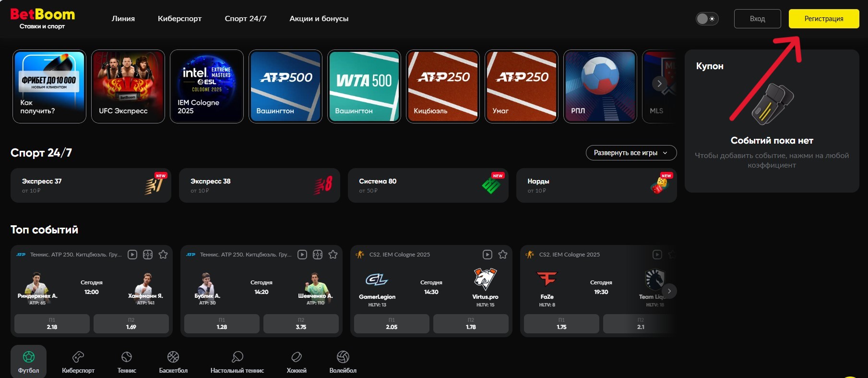Screen dimensions: 868x378
Task: Play video for Риндеркнех vs Ханфманн match
Action: (x=132, y=255)
